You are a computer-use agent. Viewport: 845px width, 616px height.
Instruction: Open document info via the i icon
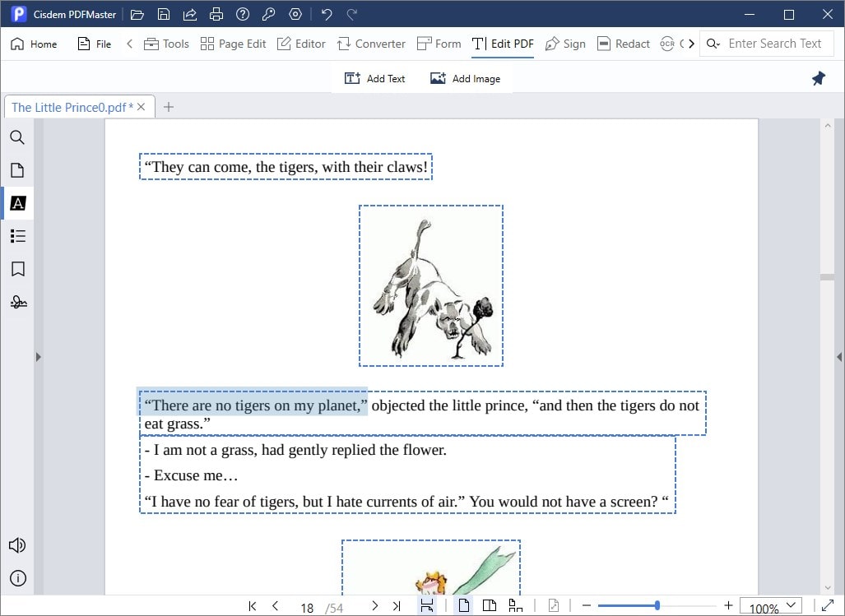(17, 578)
